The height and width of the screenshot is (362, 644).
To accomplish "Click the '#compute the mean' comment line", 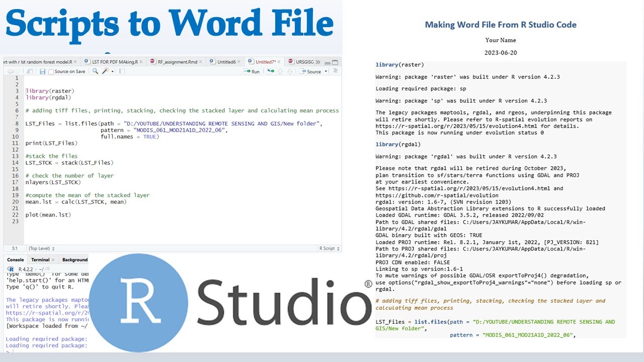I will tap(88, 195).
